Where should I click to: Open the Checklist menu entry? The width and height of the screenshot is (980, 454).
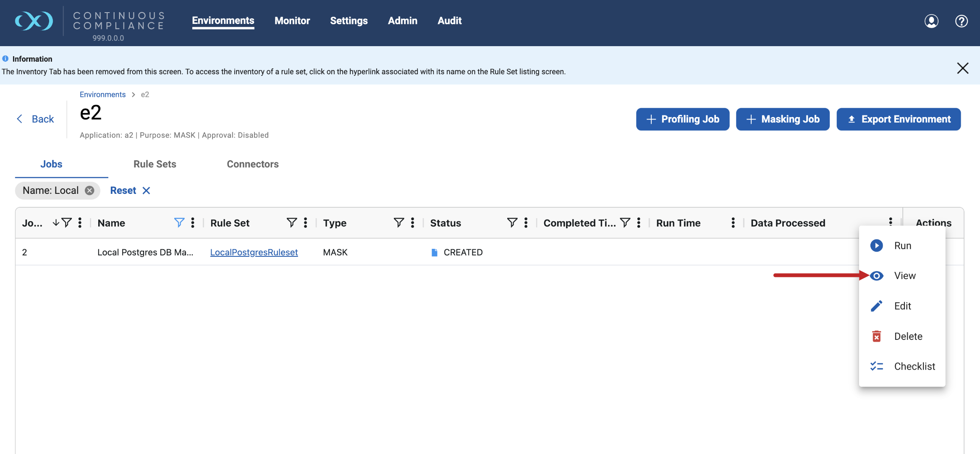914,366
